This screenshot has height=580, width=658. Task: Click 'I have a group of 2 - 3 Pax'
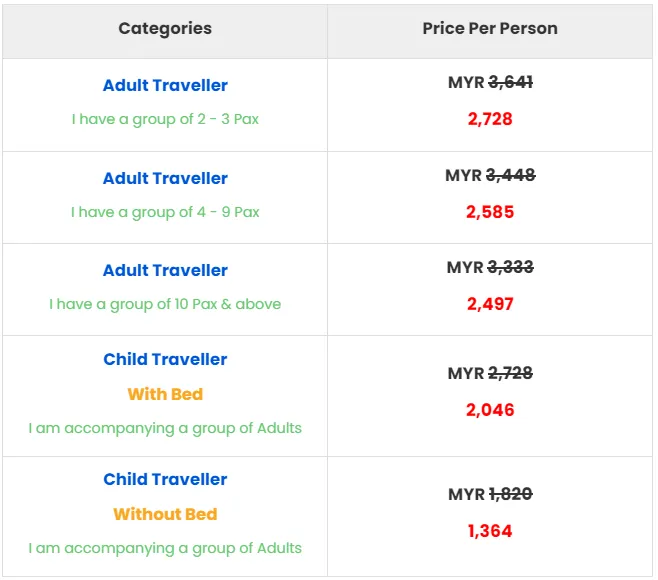tap(165, 119)
